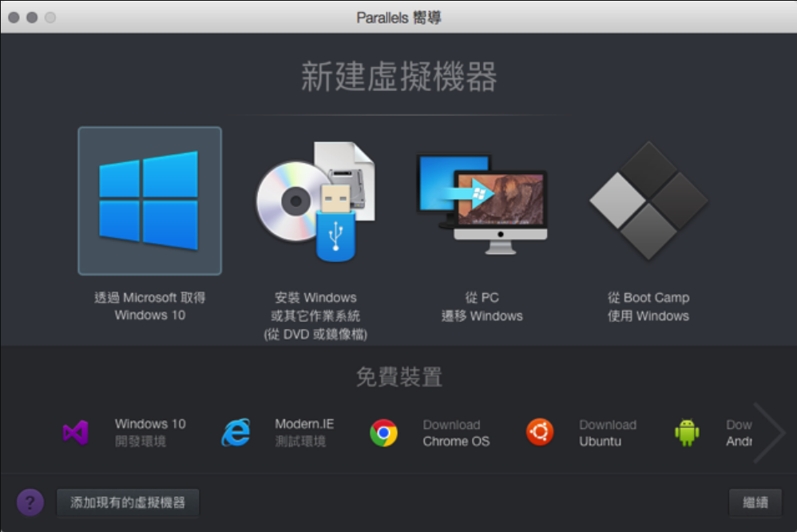
Task: Select the Windows 10 from Microsoft tile
Action: 149,201
